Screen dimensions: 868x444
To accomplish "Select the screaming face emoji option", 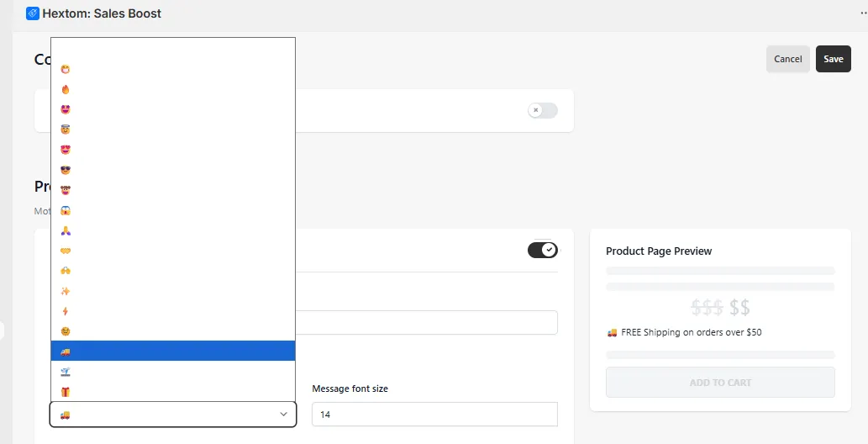I will pos(173,210).
